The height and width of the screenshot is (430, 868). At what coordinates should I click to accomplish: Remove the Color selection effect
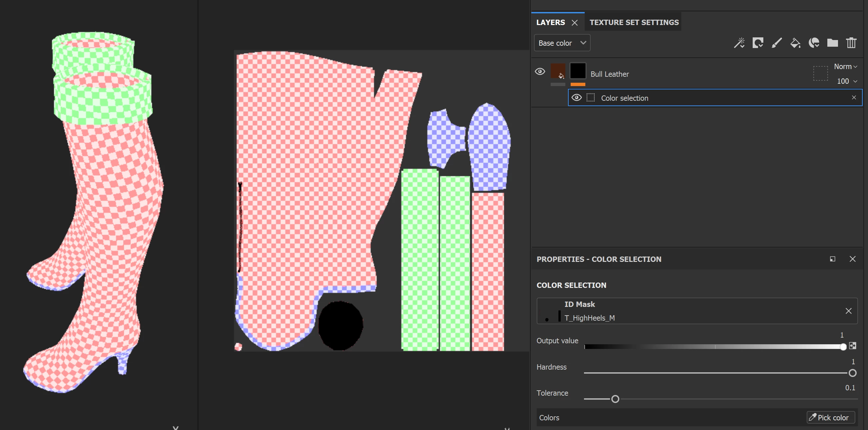pos(854,98)
